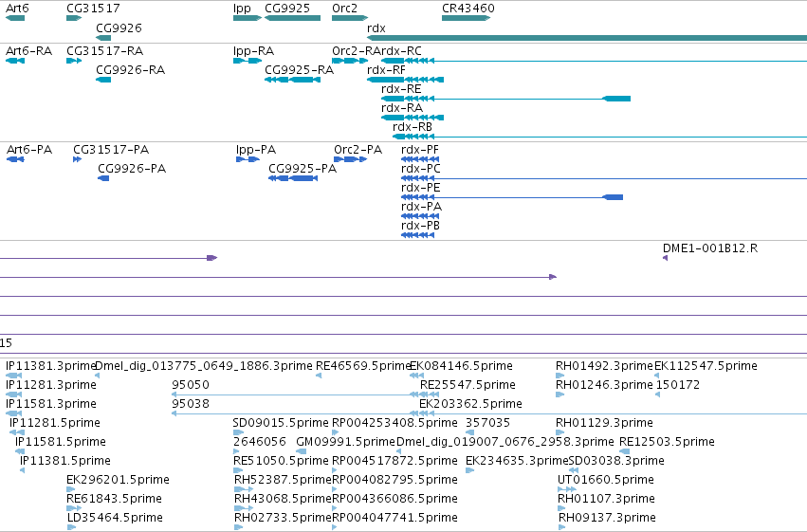The image size is (807, 532).
Task: Click the rdx-PE protein feature
Action: click(x=512, y=197)
